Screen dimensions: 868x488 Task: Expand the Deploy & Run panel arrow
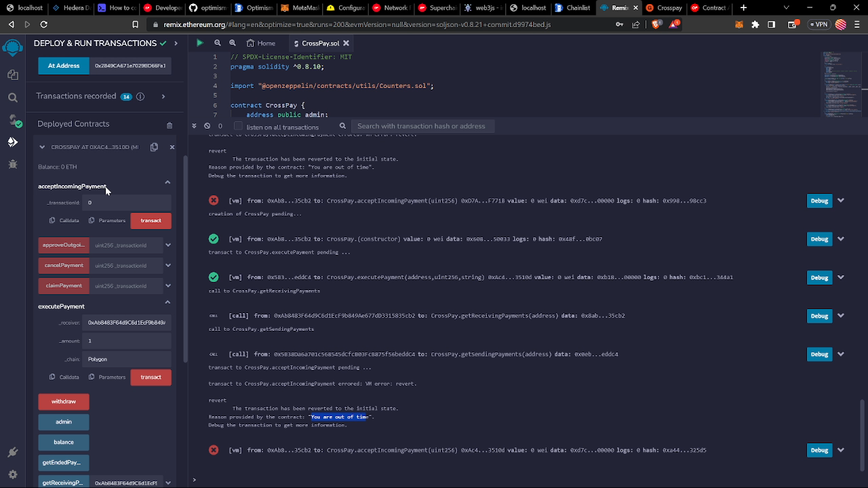(176, 43)
